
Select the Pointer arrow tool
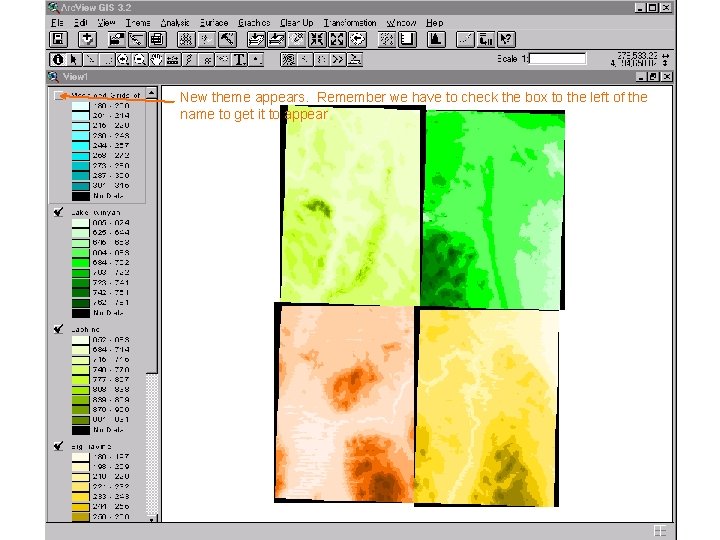74,60
